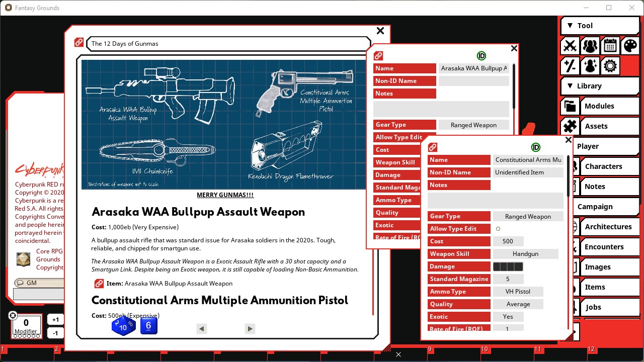Open the Assets library button
The height and width of the screenshot is (362, 644).
pyautogui.click(x=610, y=126)
